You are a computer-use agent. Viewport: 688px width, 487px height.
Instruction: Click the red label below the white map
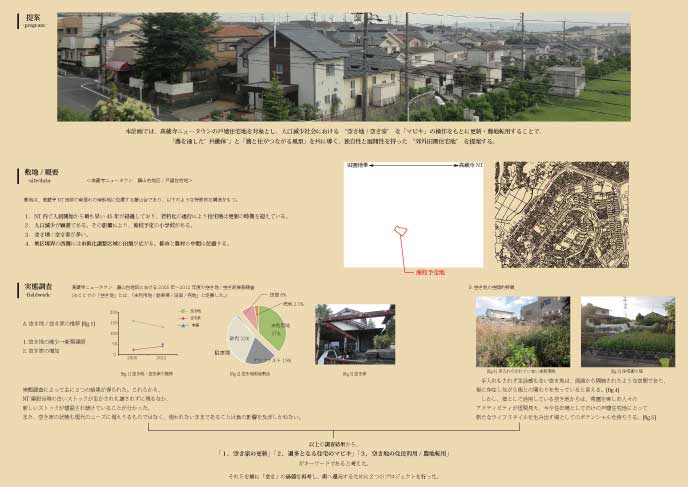click(430, 272)
